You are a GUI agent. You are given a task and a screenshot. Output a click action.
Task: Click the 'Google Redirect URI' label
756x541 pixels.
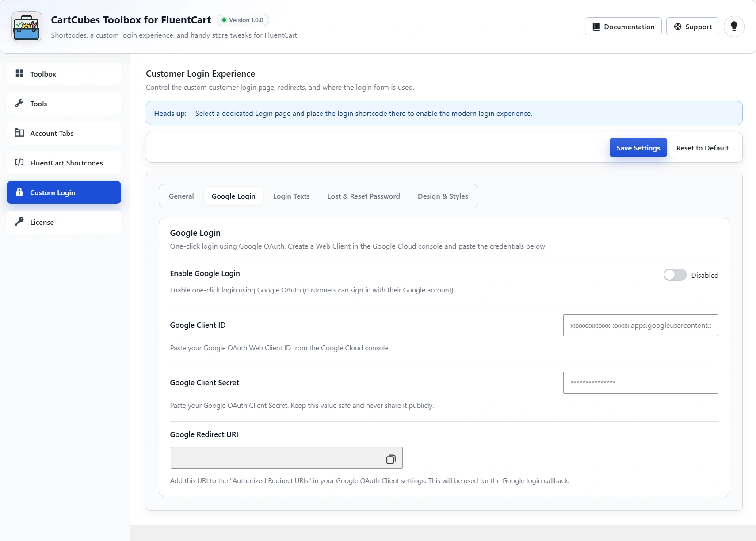click(204, 434)
